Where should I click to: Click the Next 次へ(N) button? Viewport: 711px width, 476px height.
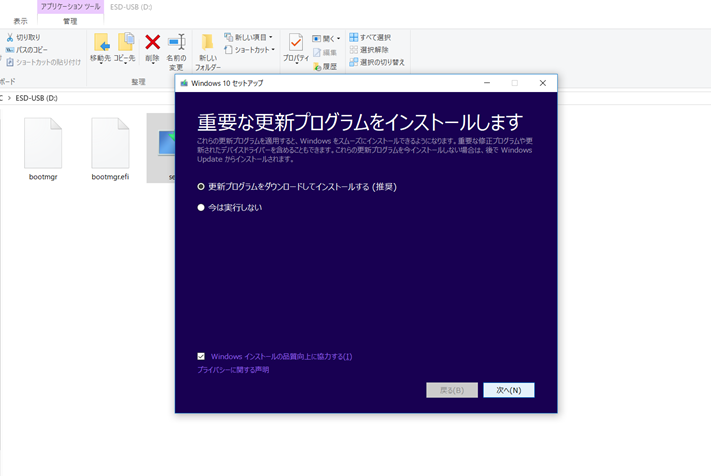[509, 390]
